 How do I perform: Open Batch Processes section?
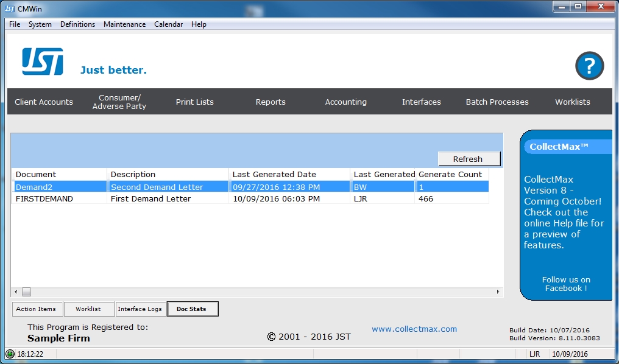tap(497, 102)
